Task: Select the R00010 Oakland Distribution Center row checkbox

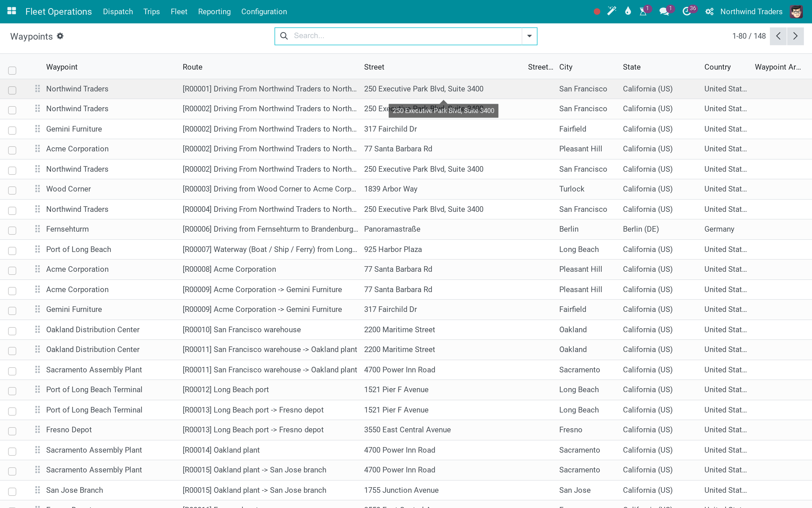Action: pyautogui.click(x=12, y=331)
